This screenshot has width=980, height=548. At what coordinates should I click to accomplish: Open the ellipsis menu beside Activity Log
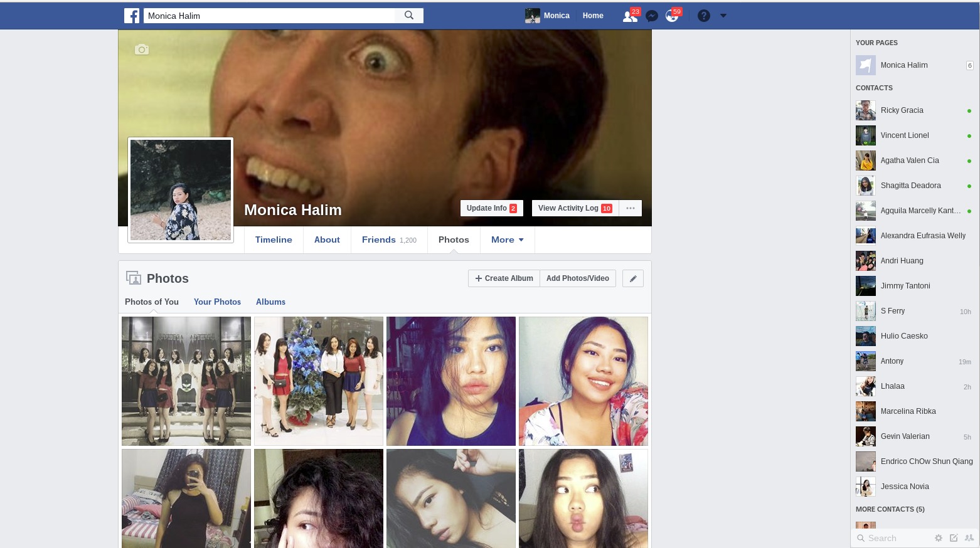pyautogui.click(x=631, y=208)
